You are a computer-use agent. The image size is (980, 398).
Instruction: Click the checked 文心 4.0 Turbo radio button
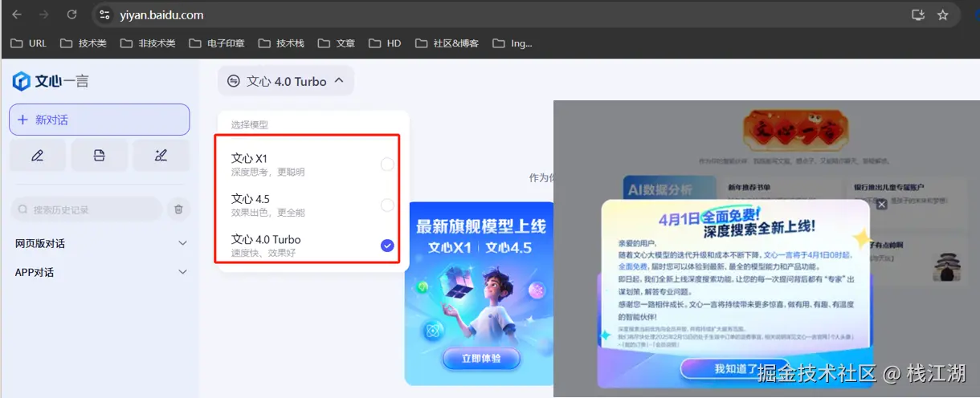pos(387,246)
